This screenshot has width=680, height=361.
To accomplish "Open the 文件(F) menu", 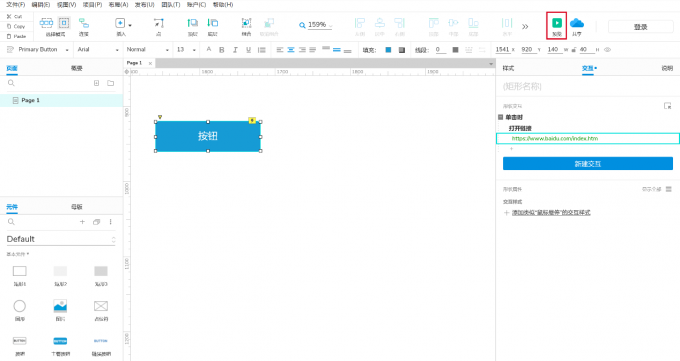I will tap(15, 5).
